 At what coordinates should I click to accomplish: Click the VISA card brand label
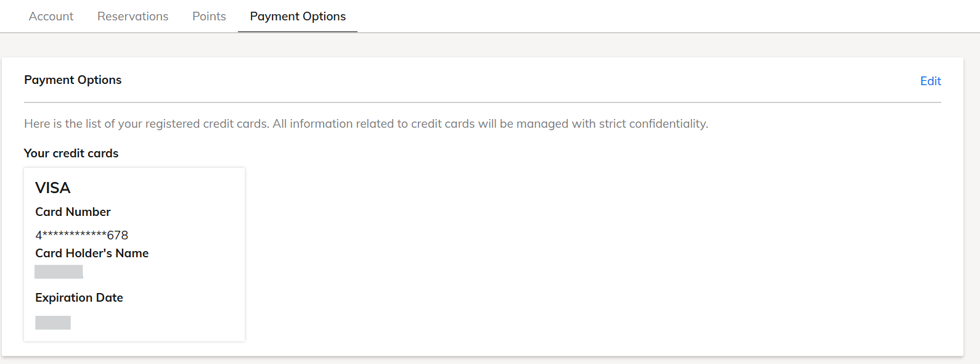tap(53, 188)
